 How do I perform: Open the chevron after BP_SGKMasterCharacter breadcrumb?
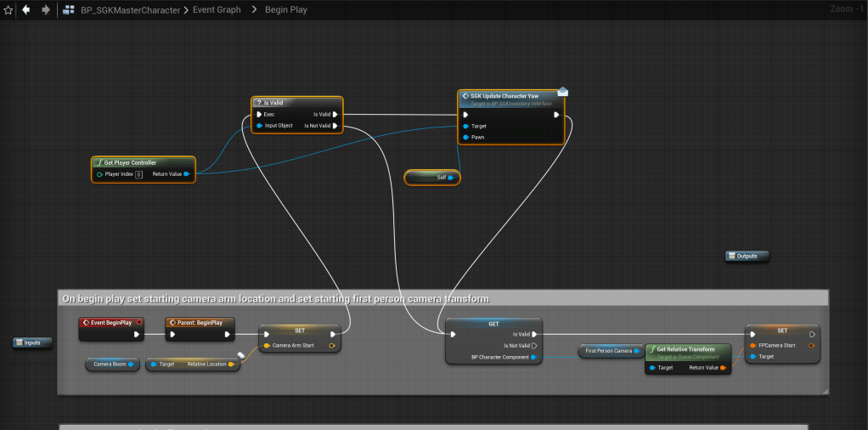point(185,10)
